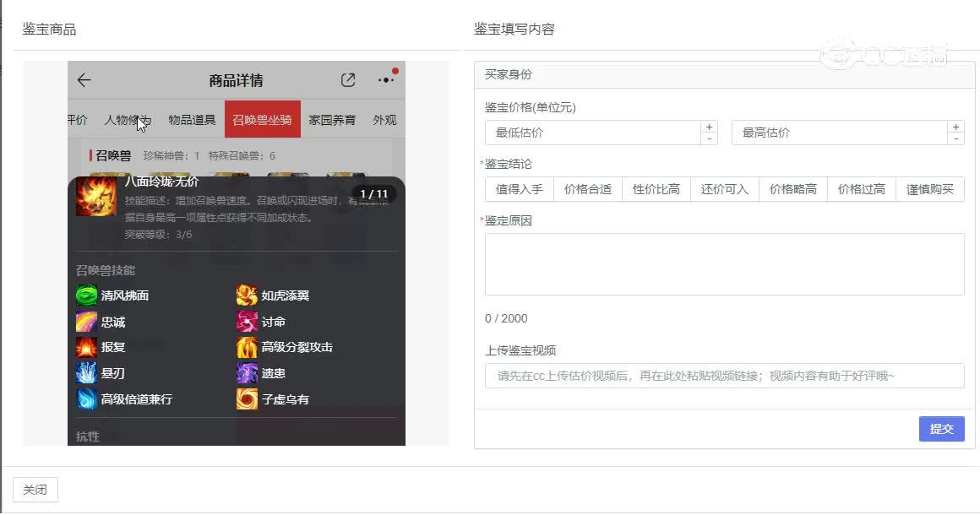Click inside the 鉴定原因 text area
This screenshot has height=515, width=980.
[724, 264]
